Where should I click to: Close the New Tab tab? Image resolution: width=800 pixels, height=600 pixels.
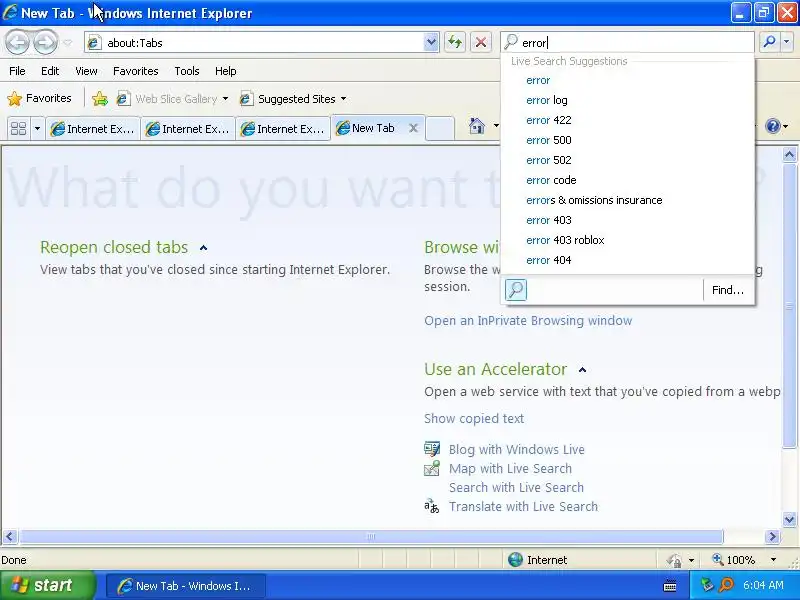[413, 129]
